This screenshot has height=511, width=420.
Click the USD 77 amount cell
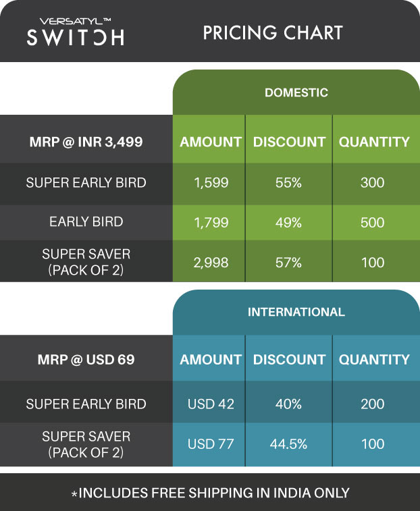click(x=211, y=444)
